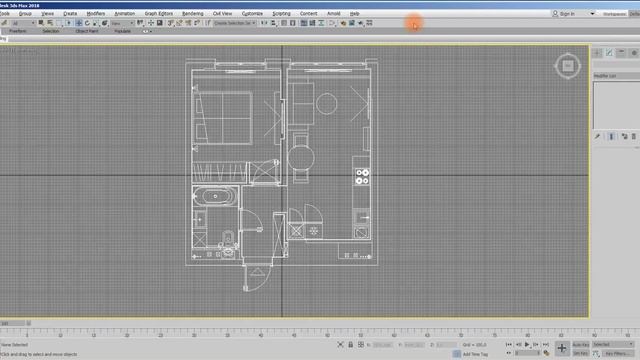Click the animation time slider handle
Viewport: 640px width, 360px height.
click(12, 323)
